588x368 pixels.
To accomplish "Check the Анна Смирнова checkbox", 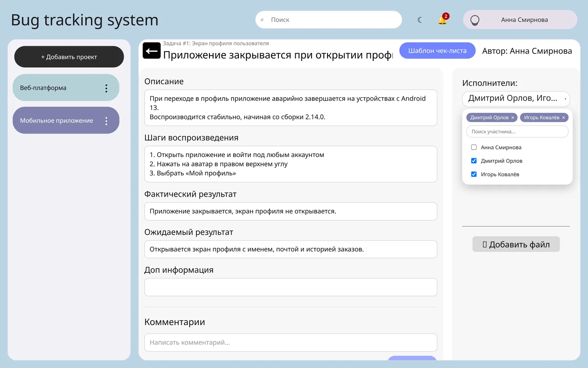I will pyautogui.click(x=474, y=147).
